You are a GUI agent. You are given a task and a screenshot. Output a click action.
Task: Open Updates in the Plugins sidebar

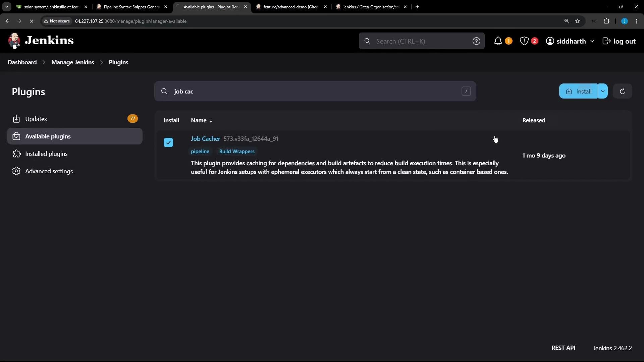74,119
